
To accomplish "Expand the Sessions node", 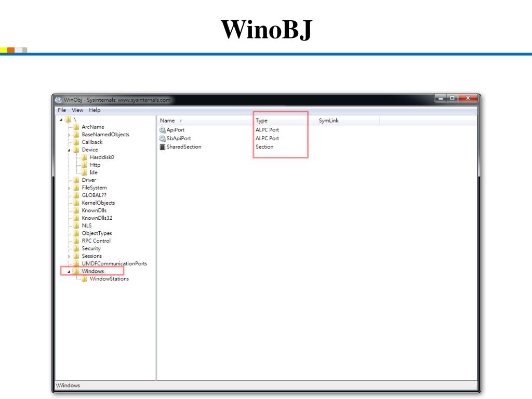I will (x=69, y=257).
